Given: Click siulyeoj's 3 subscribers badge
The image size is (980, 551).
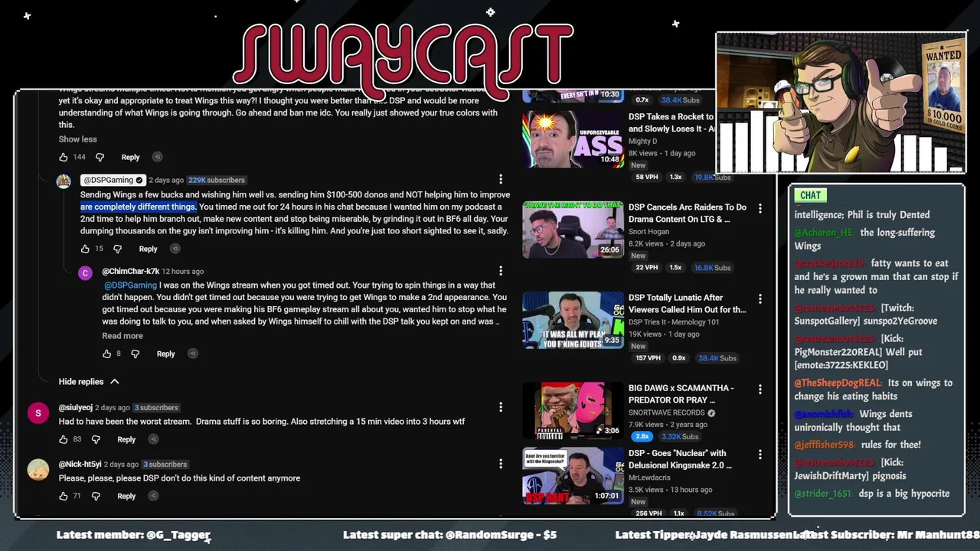Looking at the screenshot, I should [x=156, y=407].
